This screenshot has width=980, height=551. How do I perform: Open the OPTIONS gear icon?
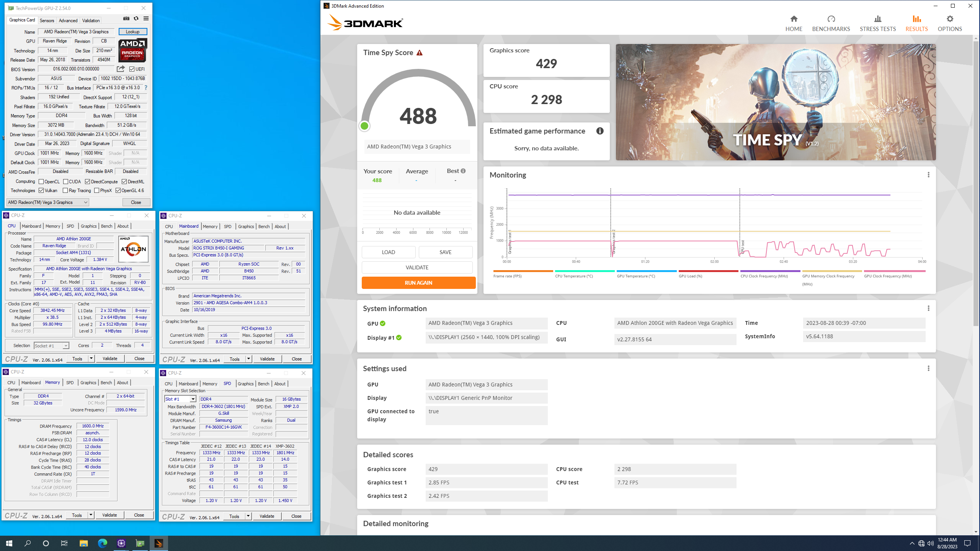coord(950,19)
